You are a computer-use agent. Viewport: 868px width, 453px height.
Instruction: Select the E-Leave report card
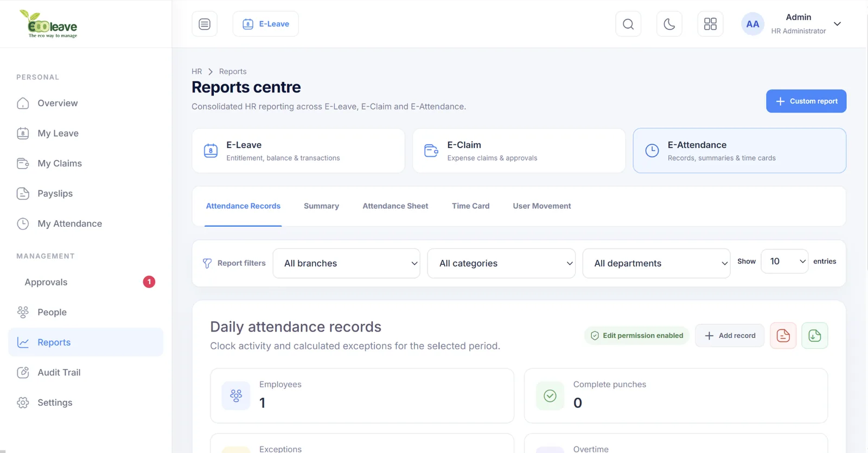click(x=298, y=151)
